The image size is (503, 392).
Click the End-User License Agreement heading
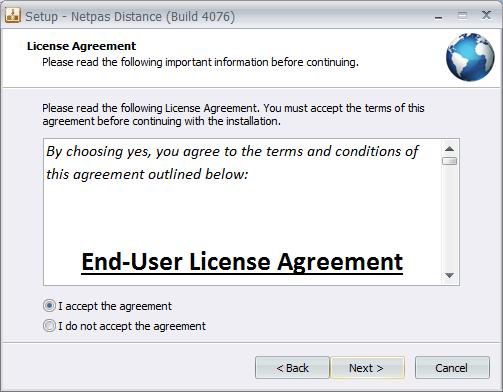pos(242,262)
